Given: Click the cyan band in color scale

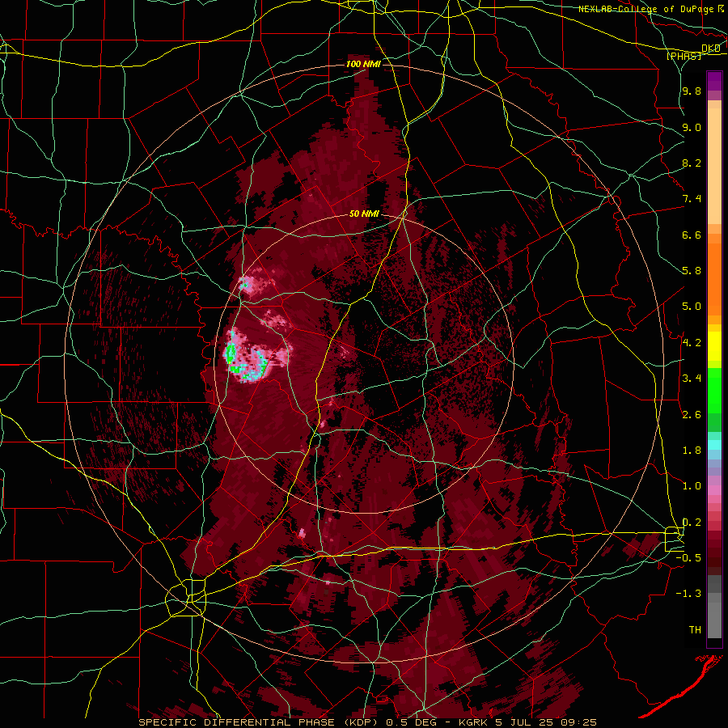Looking at the screenshot, I should tap(714, 445).
